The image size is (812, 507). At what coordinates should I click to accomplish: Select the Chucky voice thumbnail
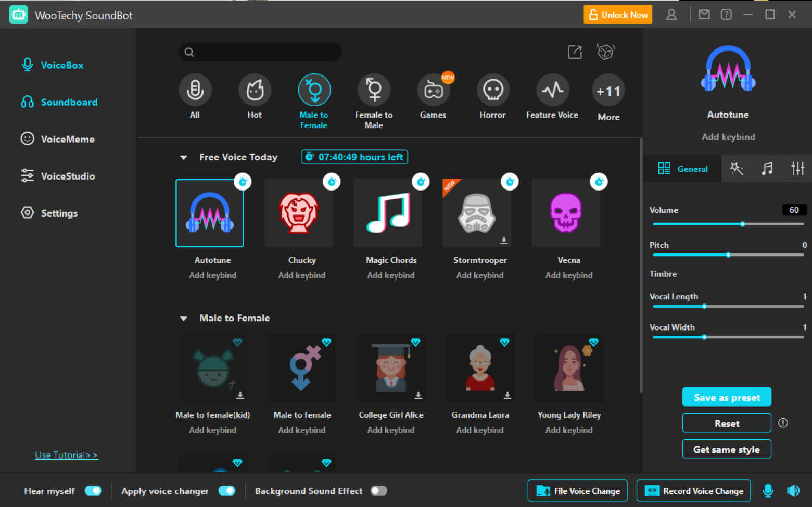299,213
